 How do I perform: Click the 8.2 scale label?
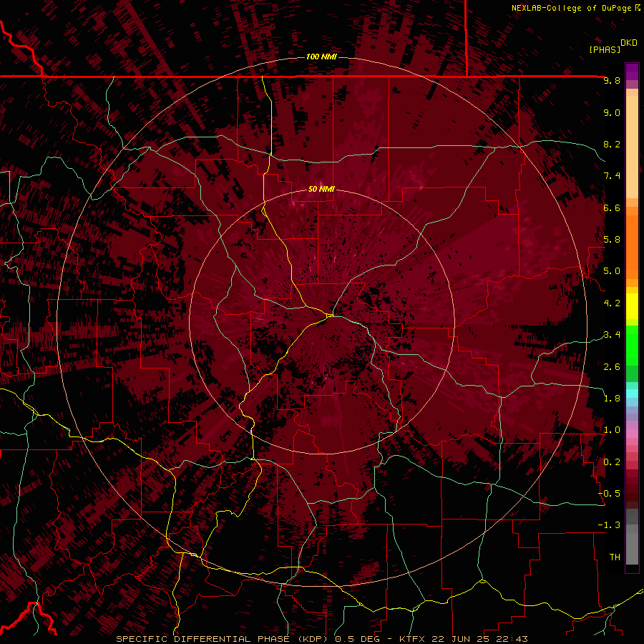[x=612, y=144]
